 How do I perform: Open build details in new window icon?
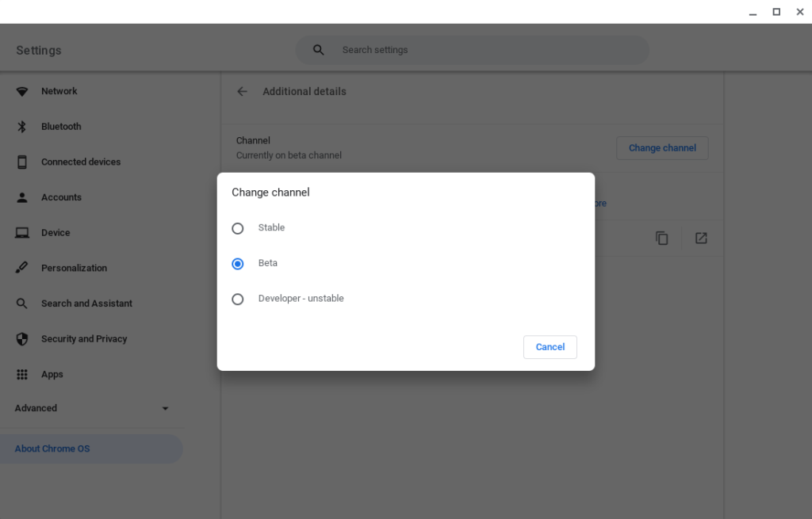701,238
